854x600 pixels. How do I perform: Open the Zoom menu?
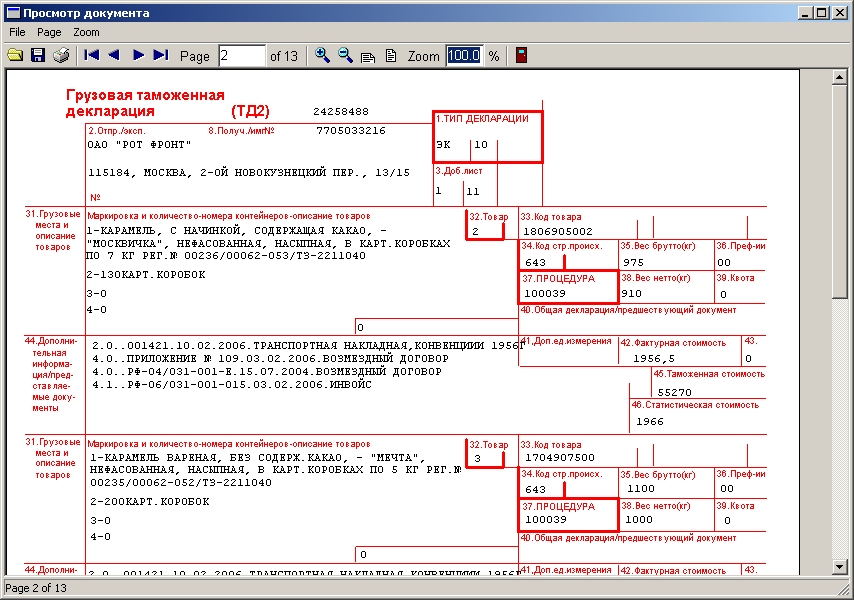[x=86, y=32]
